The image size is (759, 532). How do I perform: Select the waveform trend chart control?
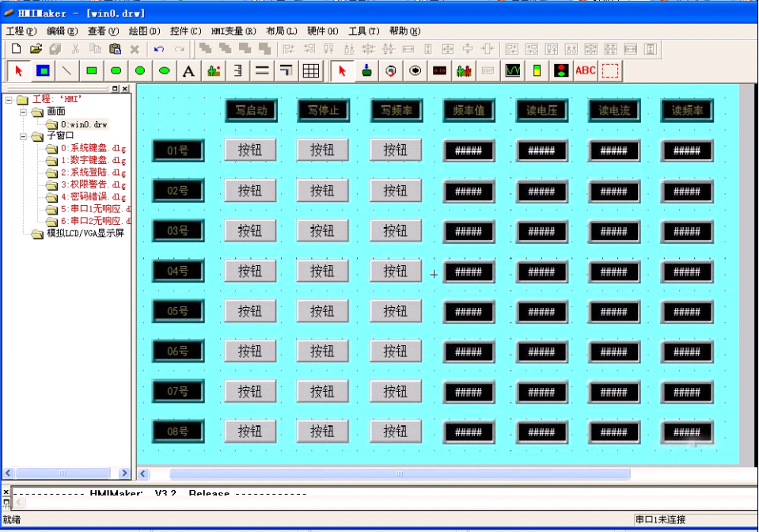(x=513, y=70)
